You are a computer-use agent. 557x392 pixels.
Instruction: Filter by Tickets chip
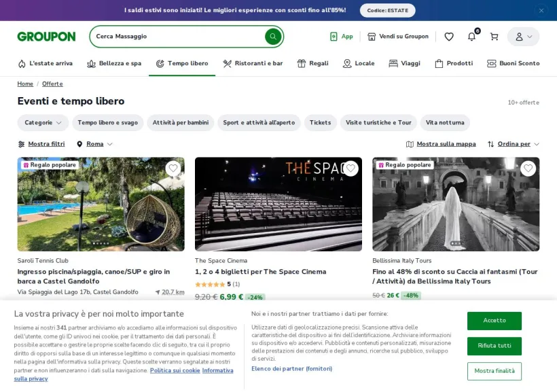tap(320, 122)
